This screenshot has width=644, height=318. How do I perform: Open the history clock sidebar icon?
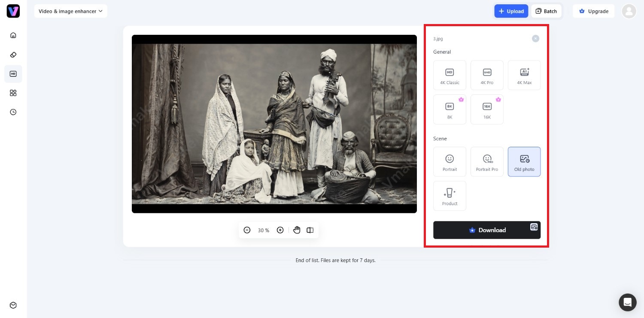pos(13,112)
